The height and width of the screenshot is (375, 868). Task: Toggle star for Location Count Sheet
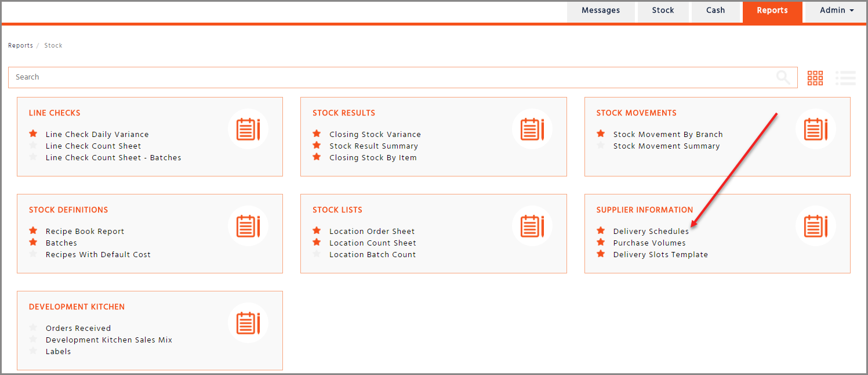(317, 242)
